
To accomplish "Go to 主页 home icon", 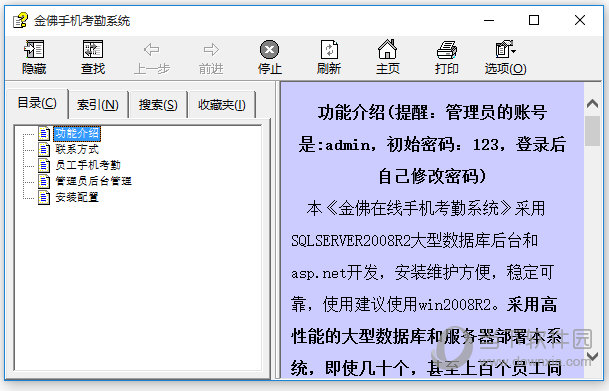I will pyautogui.click(x=388, y=49).
